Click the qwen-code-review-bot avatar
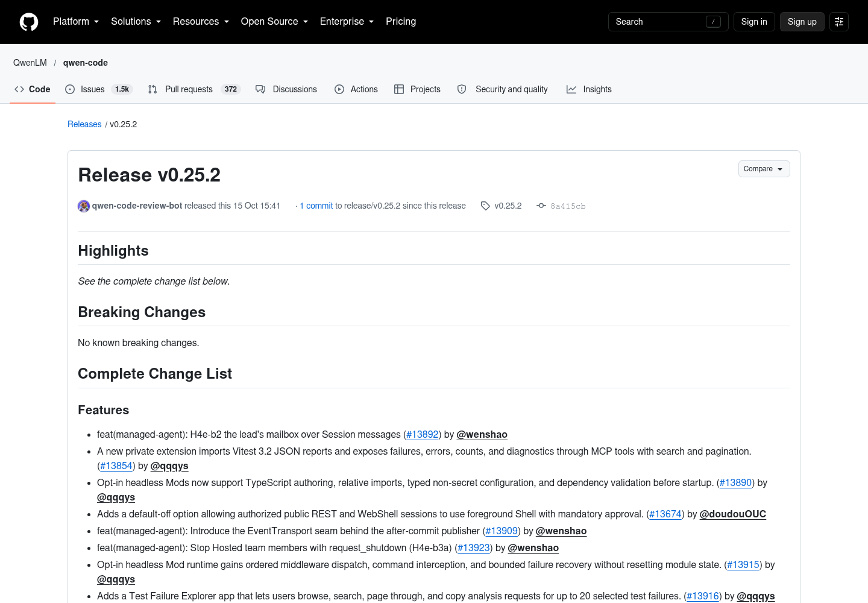The height and width of the screenshot is (603, 868). point(84,206)
